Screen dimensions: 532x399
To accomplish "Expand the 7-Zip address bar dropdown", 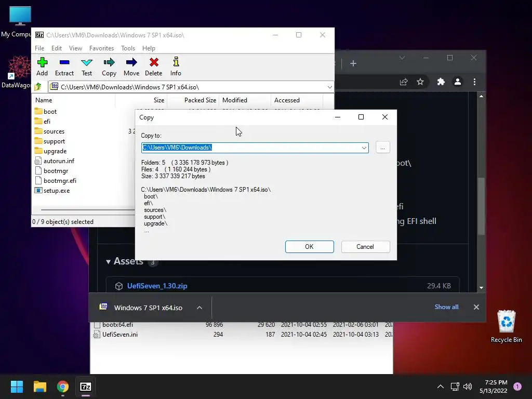I will 329,87.
